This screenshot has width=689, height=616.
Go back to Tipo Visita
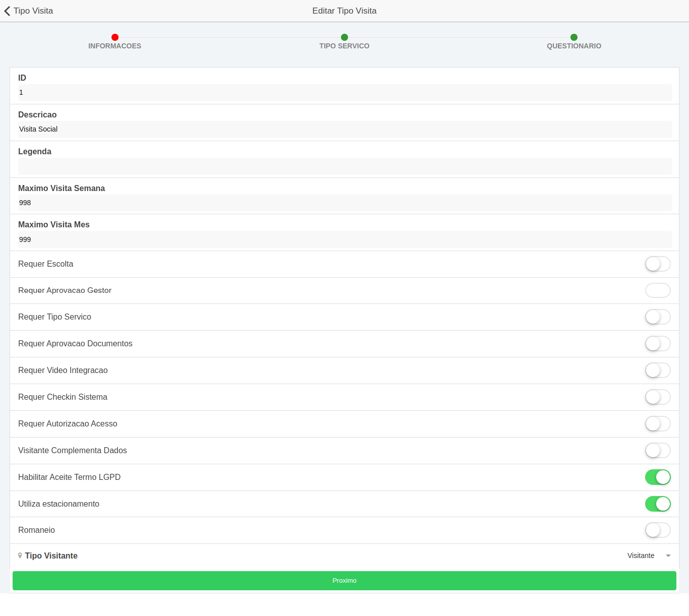(33, 11)
